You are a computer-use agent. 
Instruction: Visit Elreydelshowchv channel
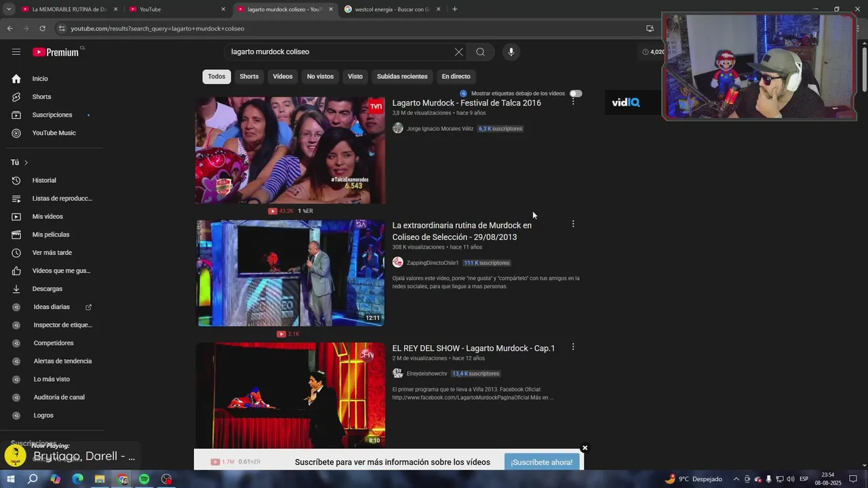(x=427, y=374)
